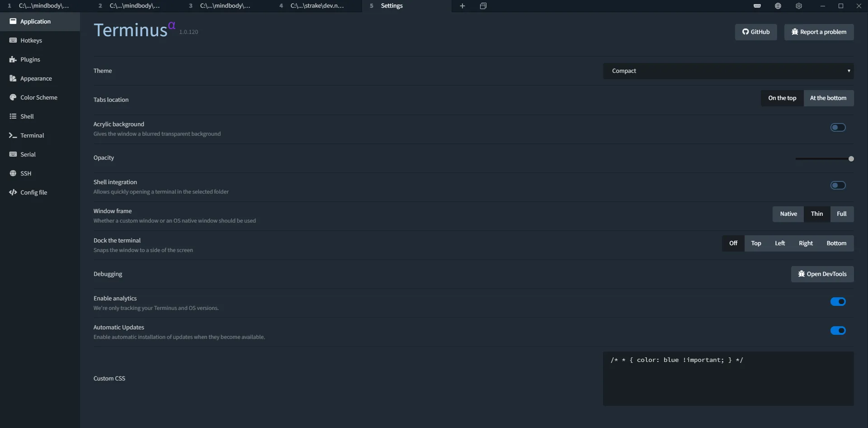Viewport: 868px width, 428px height.
Task: Toggle the Automatic Updates switch
Action: (x=838, y=331)
